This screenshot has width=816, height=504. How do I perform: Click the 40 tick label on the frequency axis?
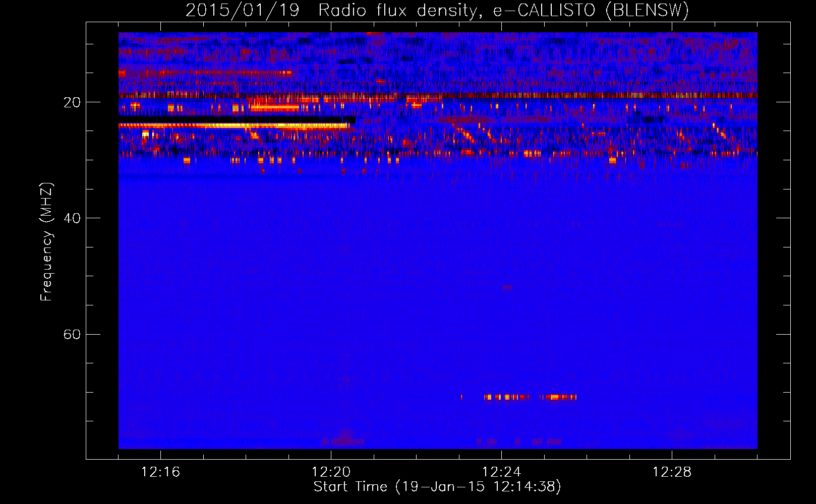(x=72, y=218)
